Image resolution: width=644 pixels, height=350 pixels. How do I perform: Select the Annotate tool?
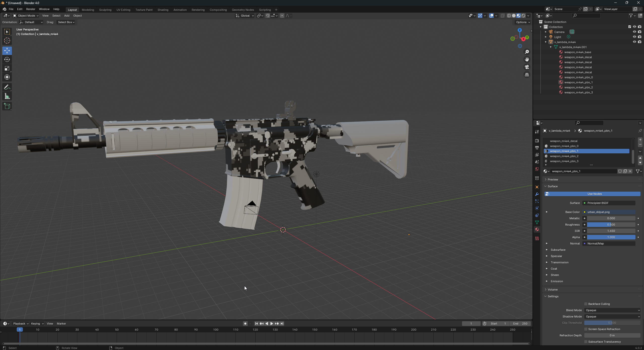pyautogui.click(x=7, y=87)
